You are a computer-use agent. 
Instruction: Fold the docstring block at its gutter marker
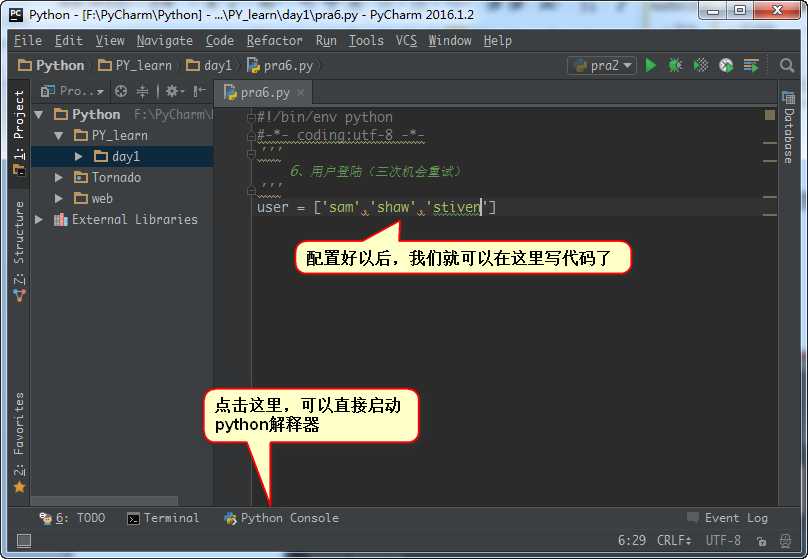coord(251,154)
